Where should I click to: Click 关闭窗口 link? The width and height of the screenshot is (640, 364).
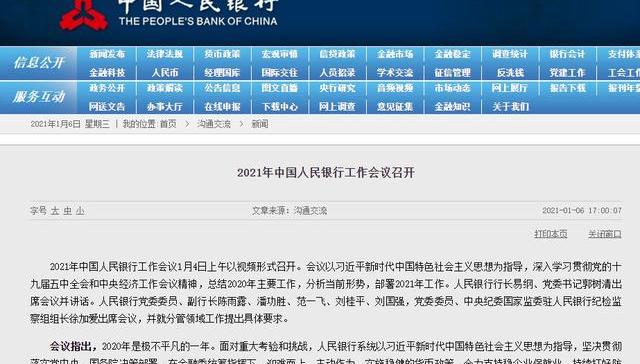(604, 234)
